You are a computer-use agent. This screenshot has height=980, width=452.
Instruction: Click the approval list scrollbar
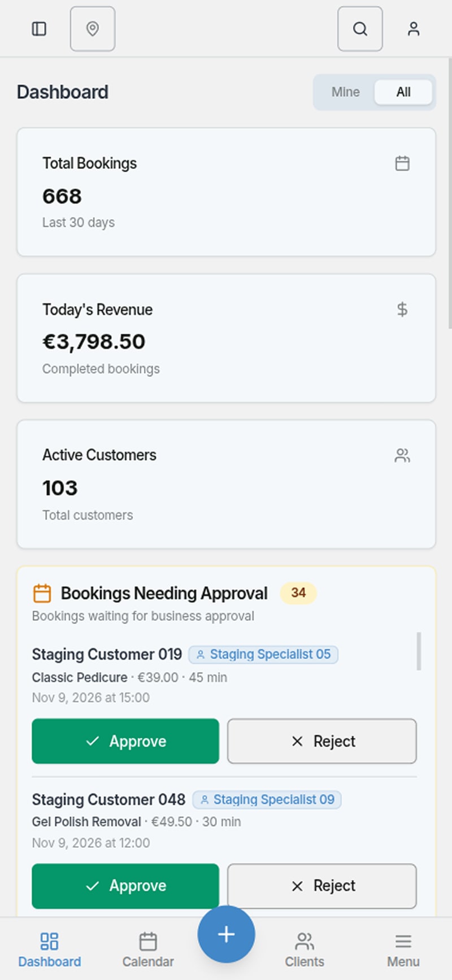click(419, 651)
